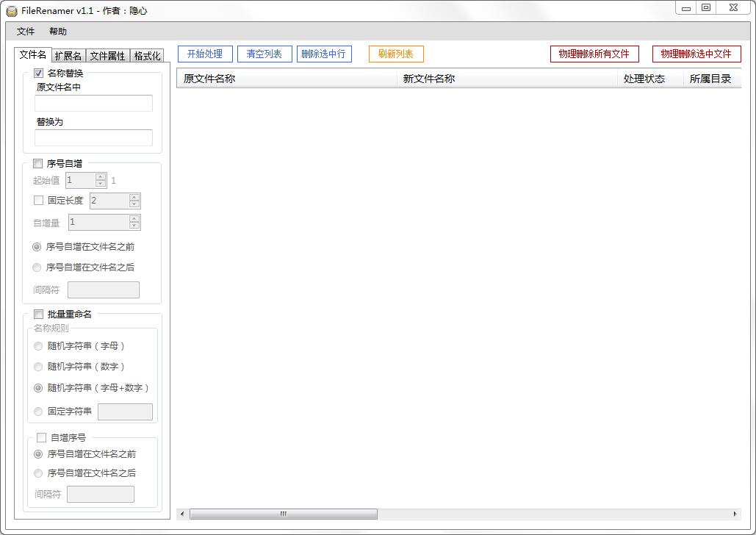This screenshot has height=535, width=756.
Task: Click 物理删除所有文件 button
Action: click(x=594, y=54)
